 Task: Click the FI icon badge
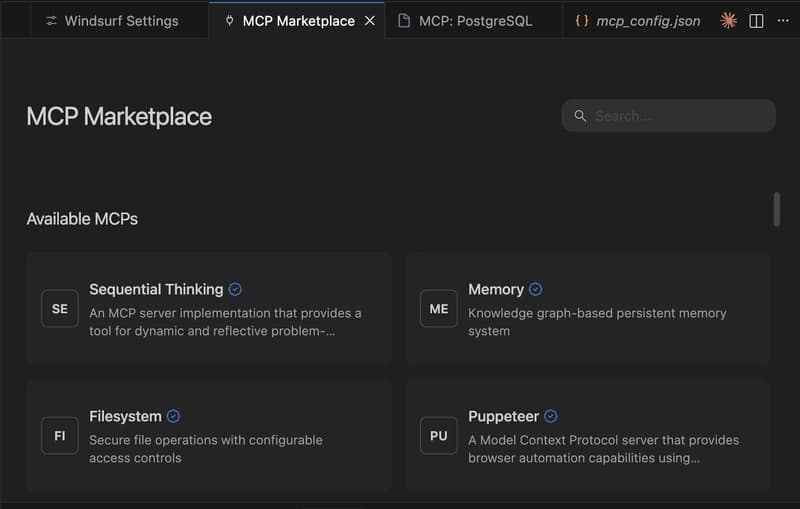[60, 436]
